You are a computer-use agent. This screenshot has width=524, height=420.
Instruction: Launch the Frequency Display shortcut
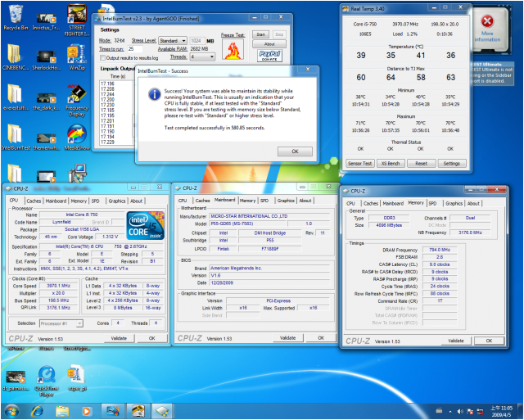[77, 100]
